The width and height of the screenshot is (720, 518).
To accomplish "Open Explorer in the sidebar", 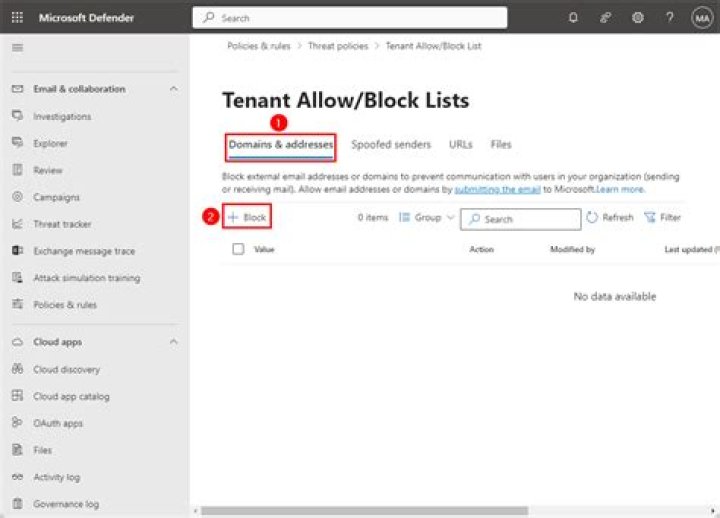I will click(x=50, y=143).
